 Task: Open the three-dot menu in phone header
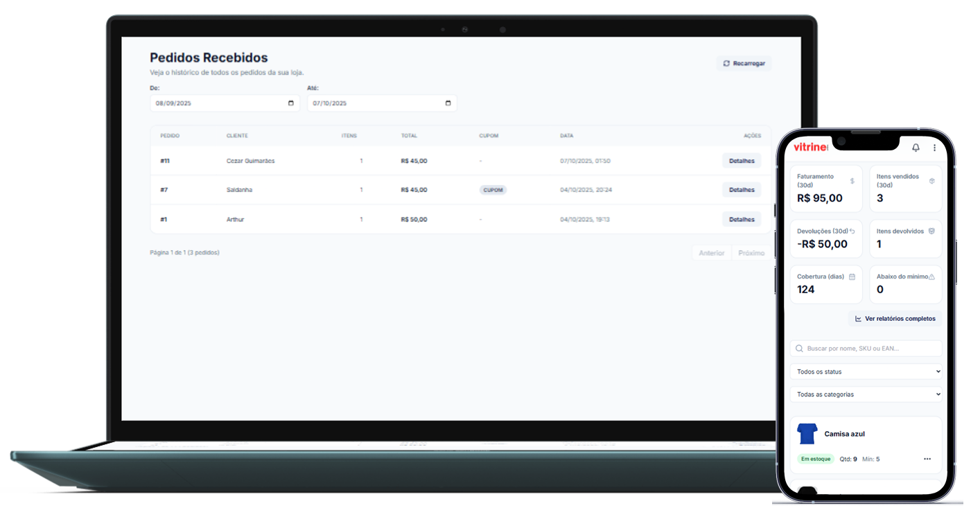pos(934,148)
